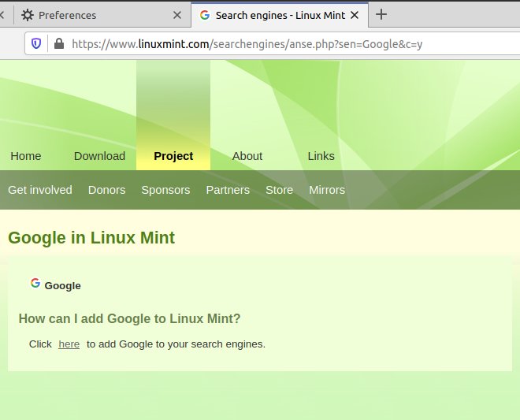
Task: Close the Preferences tab
Action: pyautogui.click(x=177, y=15)
